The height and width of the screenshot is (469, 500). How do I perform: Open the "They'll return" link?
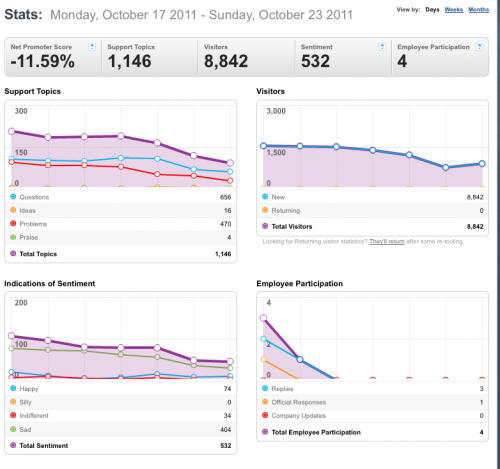[387, 241]
